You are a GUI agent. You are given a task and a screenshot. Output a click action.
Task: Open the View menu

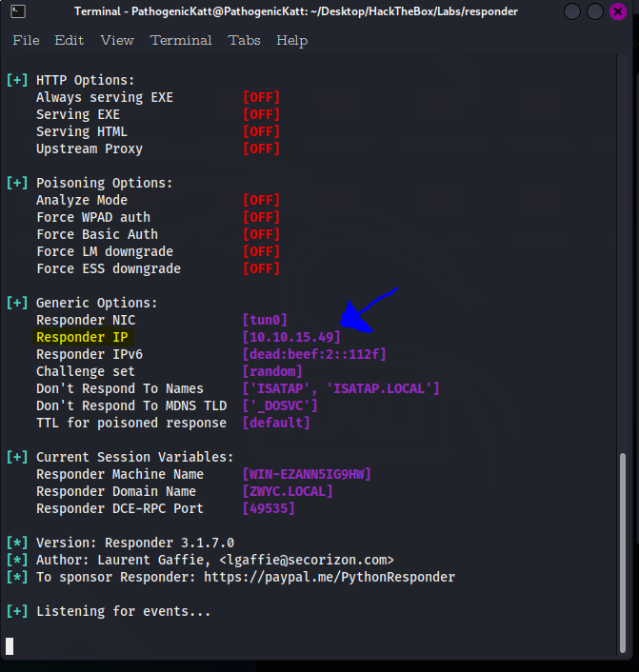click(x=117, y=40)
